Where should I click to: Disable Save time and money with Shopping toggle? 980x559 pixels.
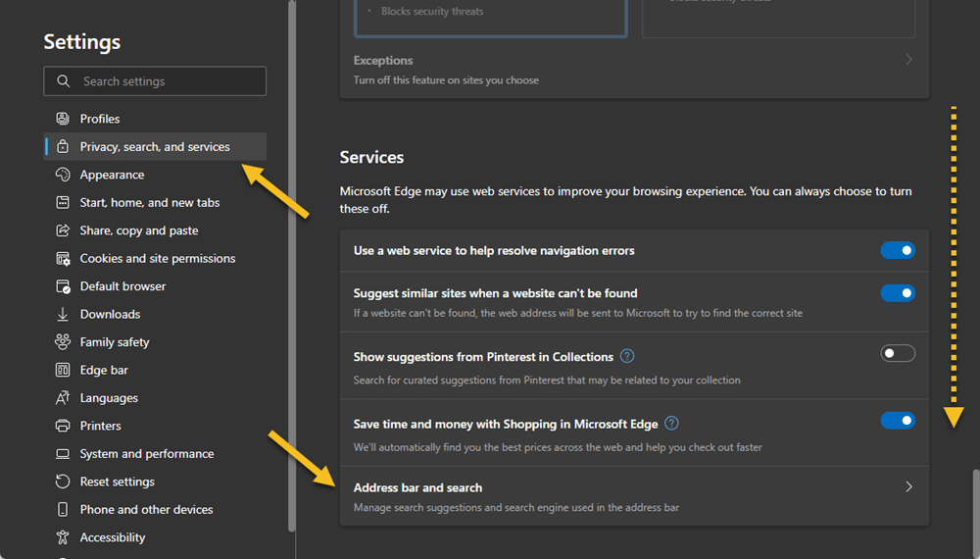coord(898,420)
